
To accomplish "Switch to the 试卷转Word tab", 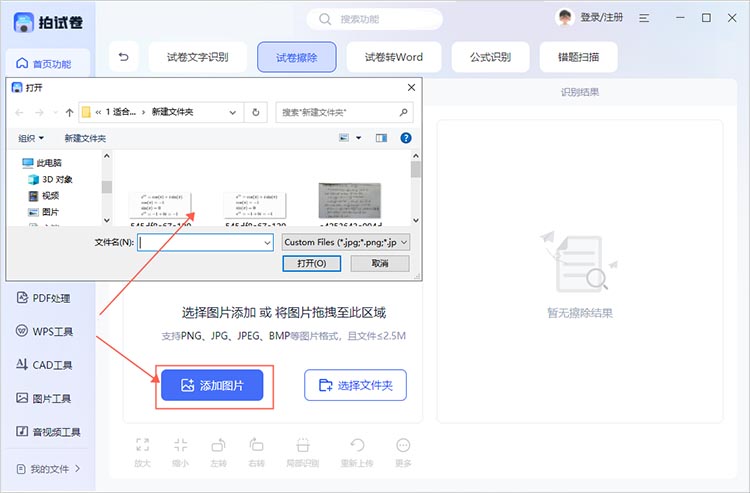I will [394, 57].
